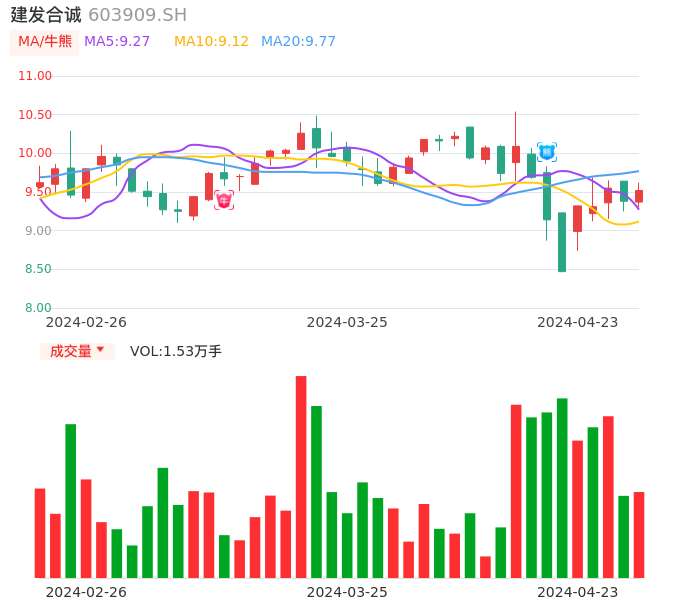Select the 2024-03-25 date label on price chart
Screen dimensions: 686x606
point(347,322)
